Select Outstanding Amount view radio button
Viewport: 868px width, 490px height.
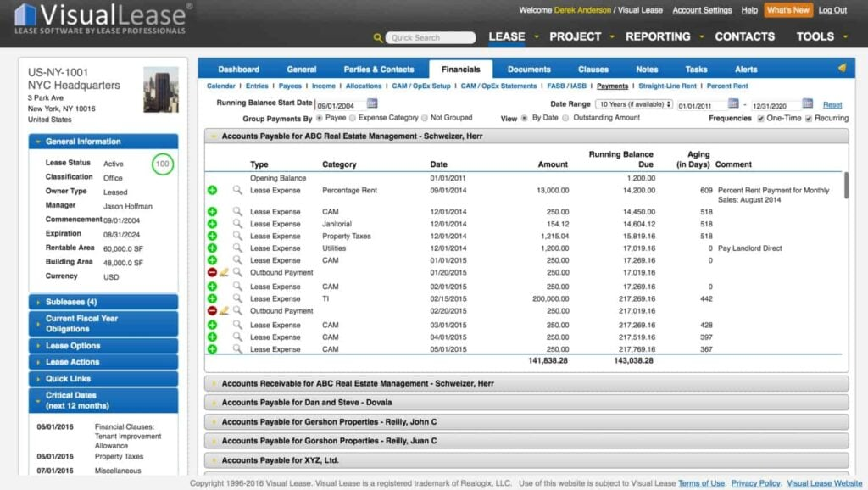565,118
